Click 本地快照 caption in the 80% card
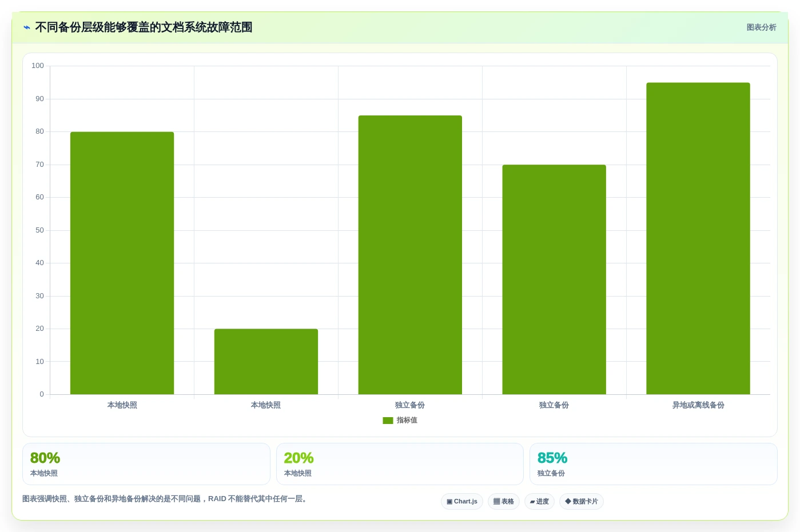 pyautogui.click(x=44, y=473)
